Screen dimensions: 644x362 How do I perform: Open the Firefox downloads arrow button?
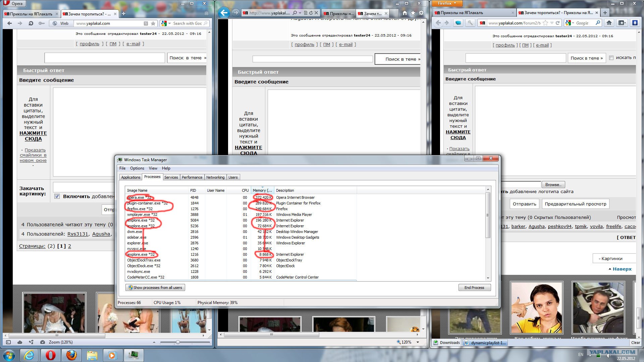(x=635, y=23)
